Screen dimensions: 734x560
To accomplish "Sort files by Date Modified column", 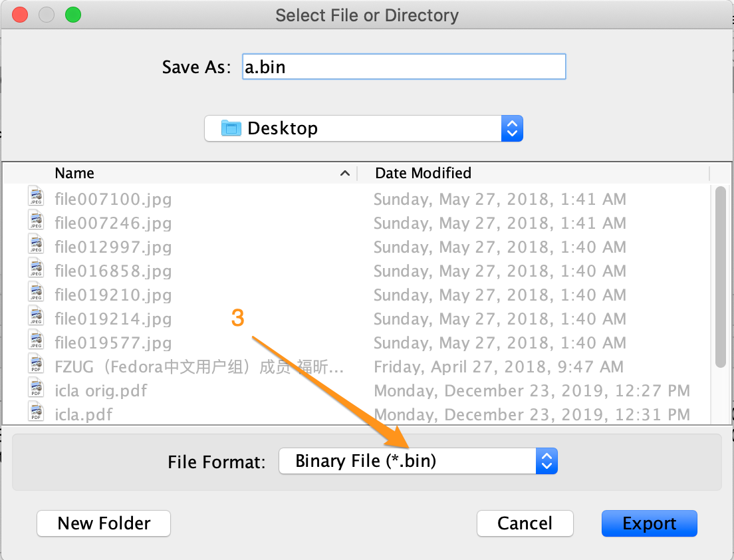I will pyautogui.click(x=423, y=174).
